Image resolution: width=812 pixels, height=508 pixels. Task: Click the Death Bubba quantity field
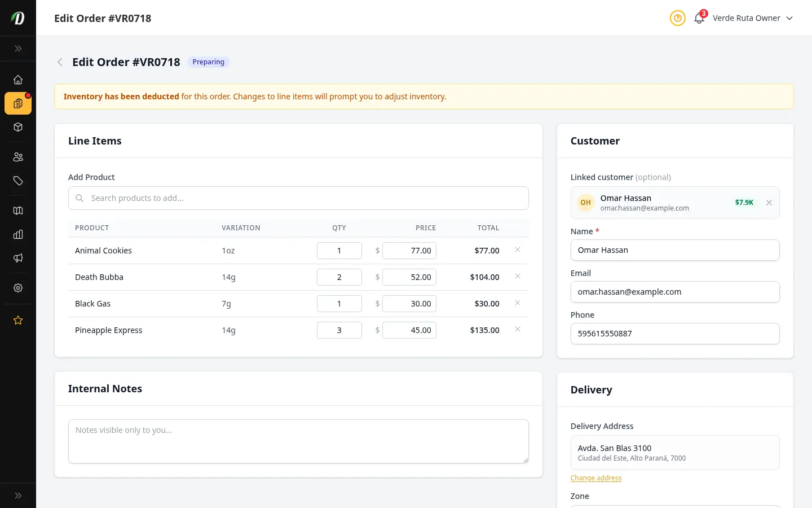(x=339, y=277)
